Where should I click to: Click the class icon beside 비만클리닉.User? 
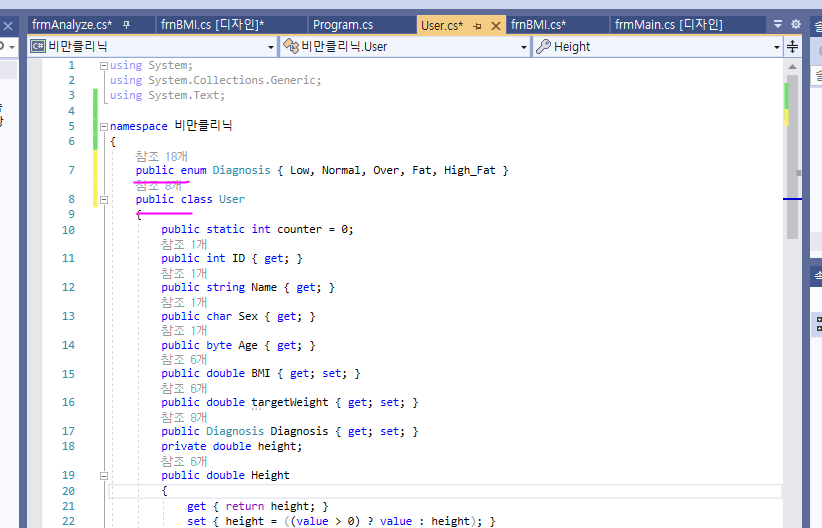click(291, 47)
